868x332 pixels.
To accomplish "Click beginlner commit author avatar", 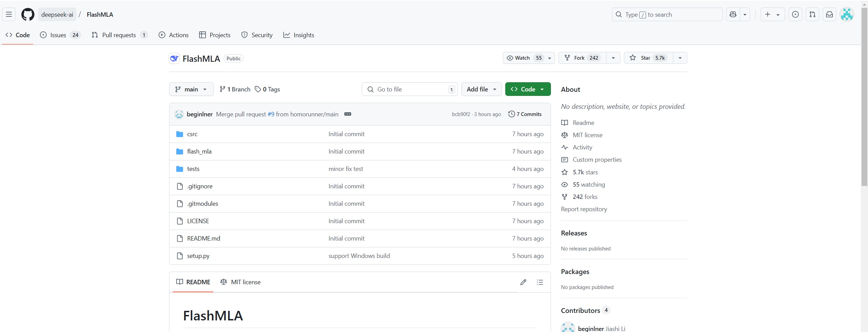I will pyautogui.click(x=179, y=114).
